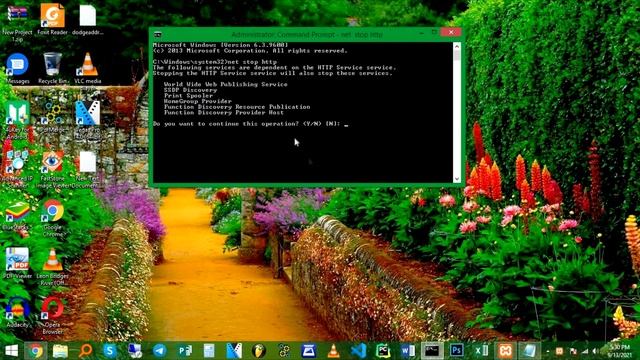Viewport: 640px width, 360px height.
Task: Switch to Command Prompt taskbar button
Action: 432,351
